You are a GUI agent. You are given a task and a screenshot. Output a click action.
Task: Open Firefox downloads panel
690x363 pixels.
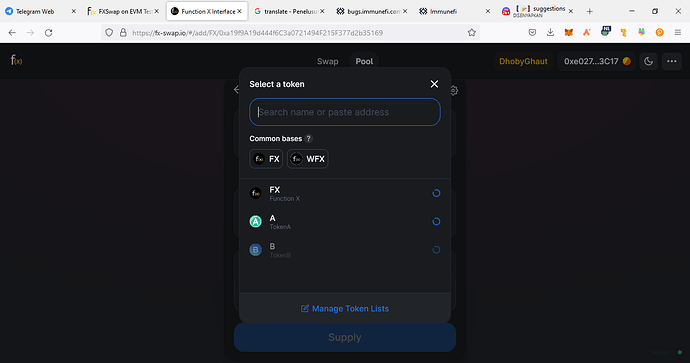(550, 33)
